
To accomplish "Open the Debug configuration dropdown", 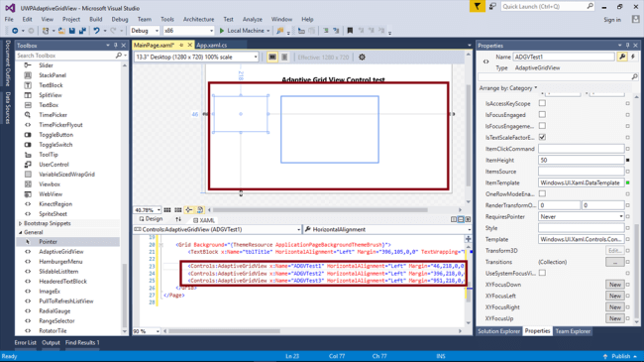I will 145,31.
